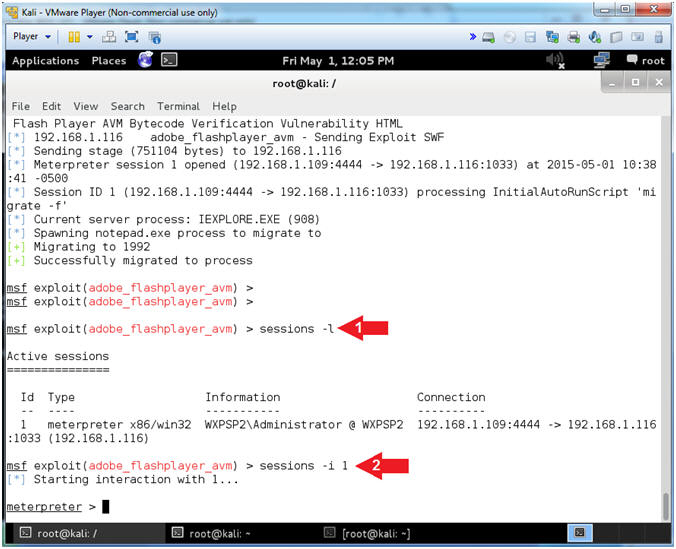Open the terminal Edit menu
676x549 pixels.
click(x=51, y=106)
